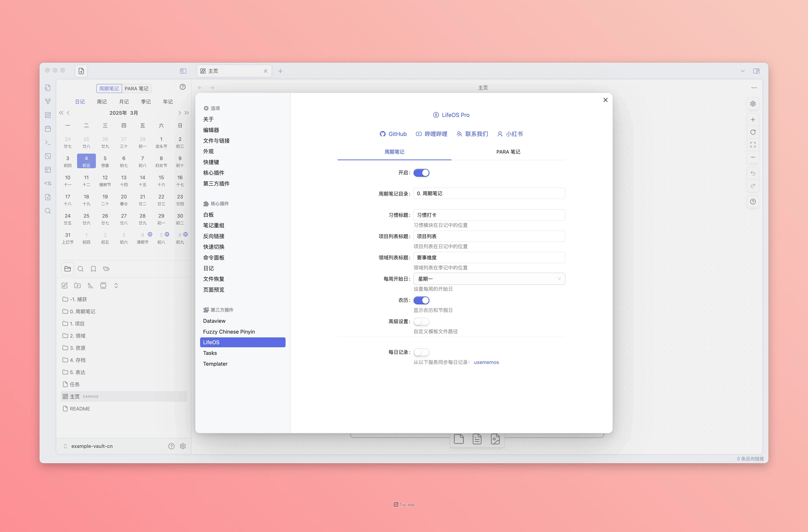Screen dimensions: 808x532
Task: Go to next month in calendar
Action: click(x=180, y=113)
